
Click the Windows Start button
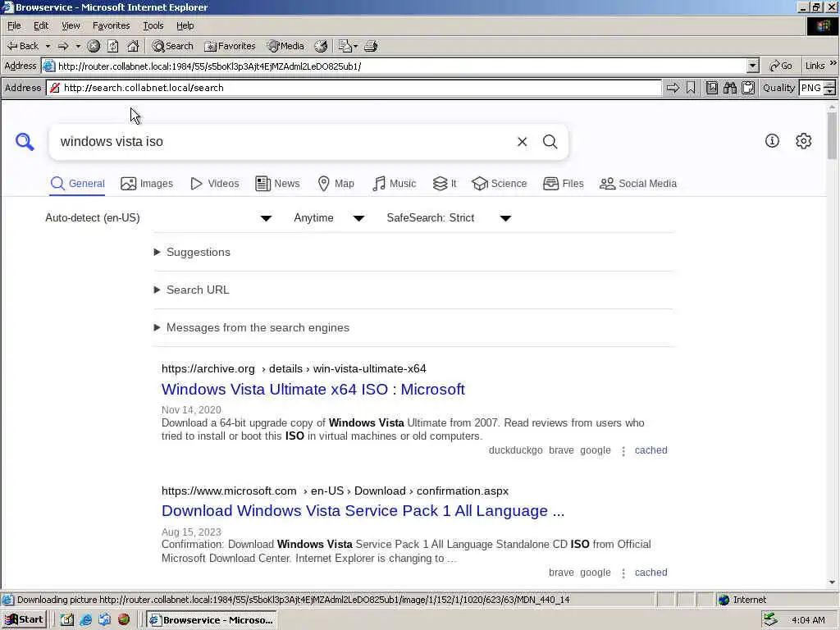pos(24,620)
